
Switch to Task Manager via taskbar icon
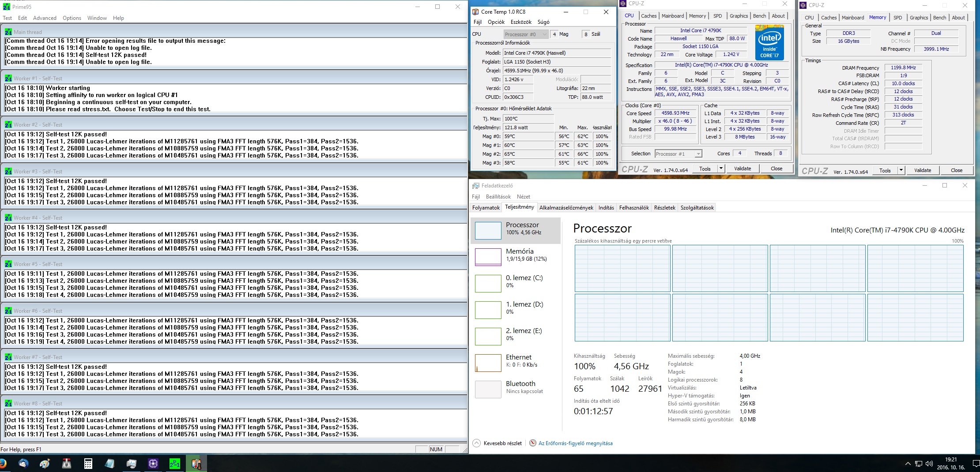(132, 463)
